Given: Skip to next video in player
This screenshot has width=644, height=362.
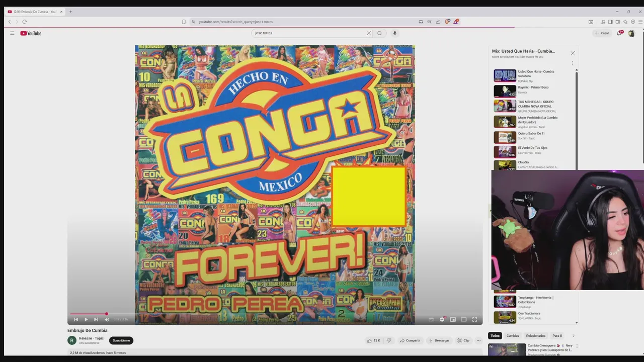Looking at the screenshot, I should coord(96,319).
